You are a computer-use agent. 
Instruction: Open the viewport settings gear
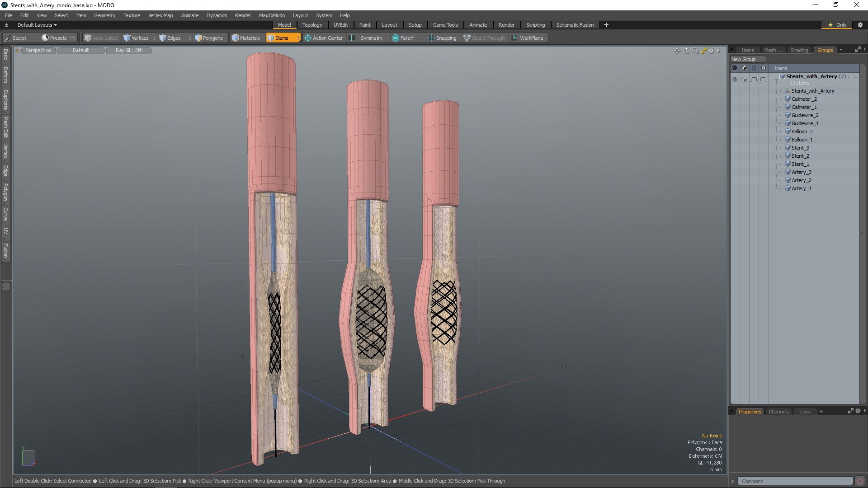712,51
